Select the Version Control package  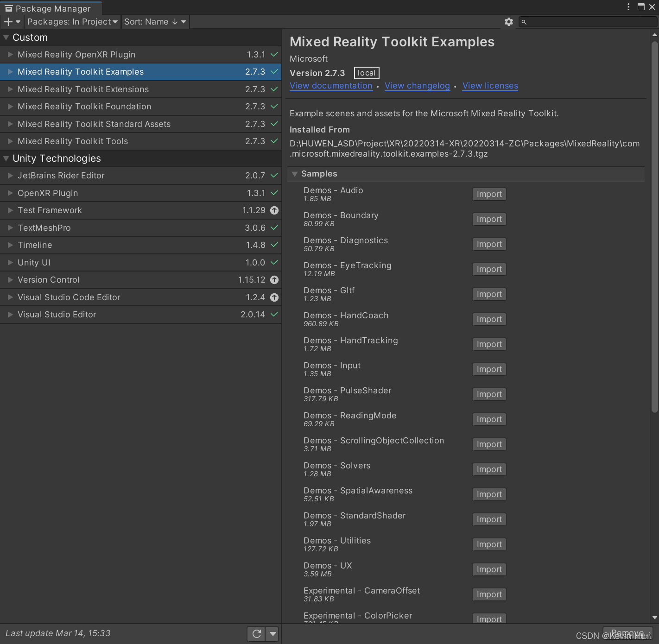tap(141, 280)
